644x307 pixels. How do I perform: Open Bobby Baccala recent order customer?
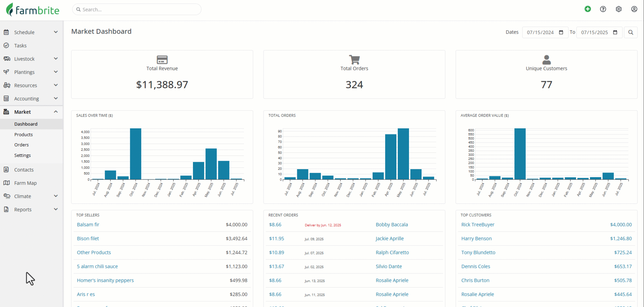392,224
